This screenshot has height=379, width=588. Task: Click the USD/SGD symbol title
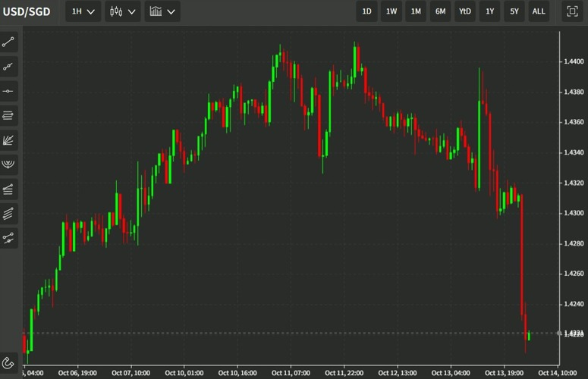[x=27, y=11]
